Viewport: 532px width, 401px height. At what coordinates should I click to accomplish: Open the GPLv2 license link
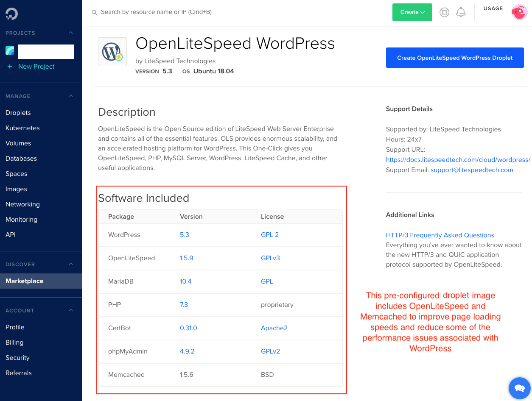[270, 351]
